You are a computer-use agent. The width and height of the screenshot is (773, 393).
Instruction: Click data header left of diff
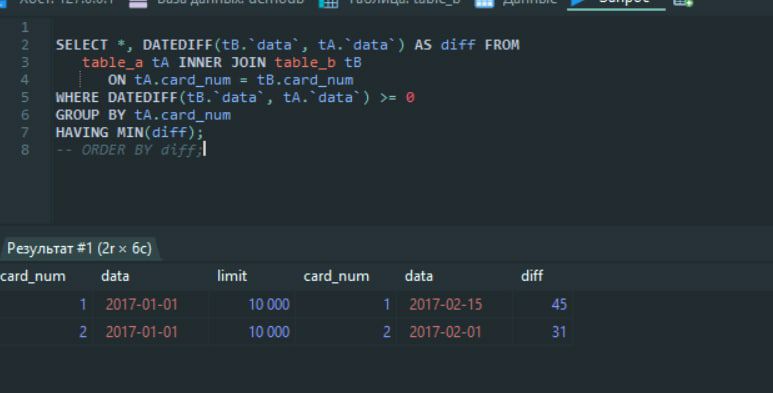(419, 276)
